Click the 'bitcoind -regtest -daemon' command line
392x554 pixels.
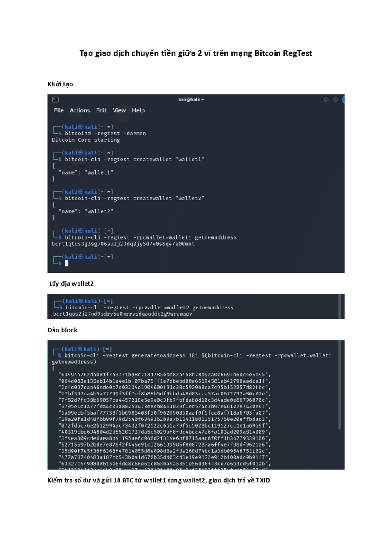pyautogui.click(x=105, y=133)
